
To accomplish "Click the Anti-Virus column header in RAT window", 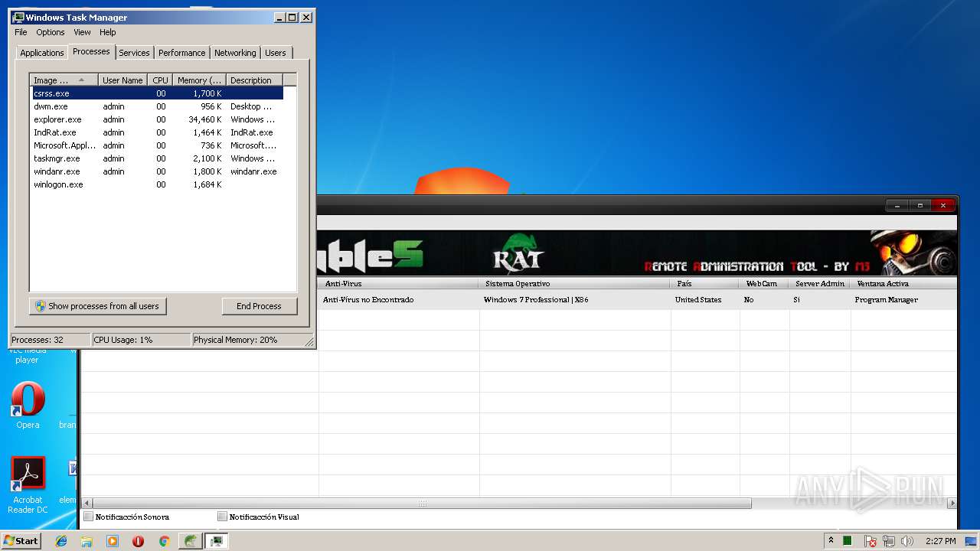I will click(x=398, y=283).
